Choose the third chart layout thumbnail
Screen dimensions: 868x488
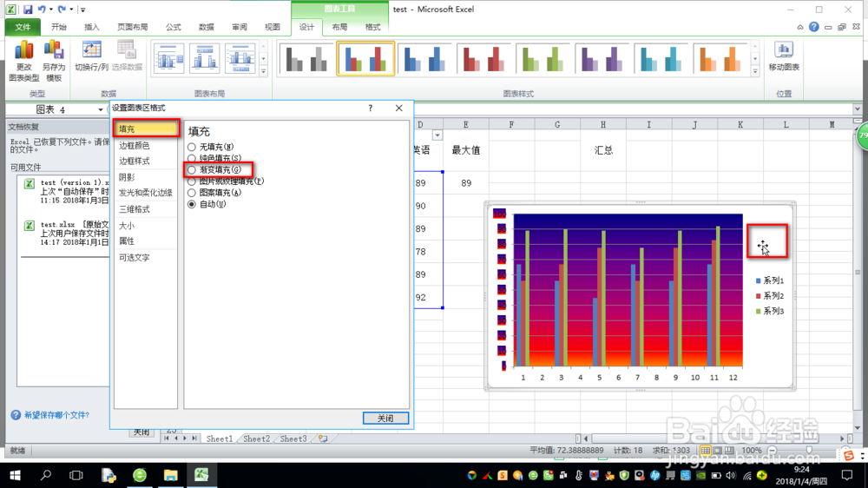click(x=240, y=58)
